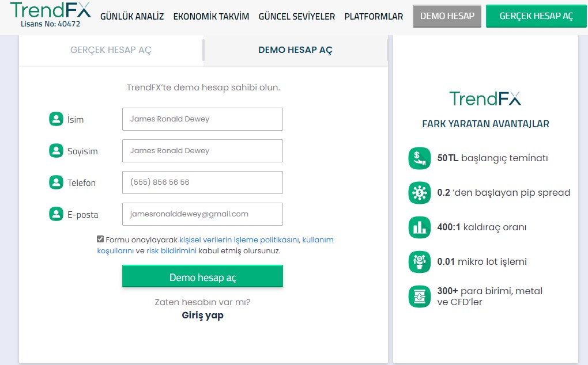
Task: Click the 50 TL başlangıç teminatı icon
Action: (x=420, y=158)
